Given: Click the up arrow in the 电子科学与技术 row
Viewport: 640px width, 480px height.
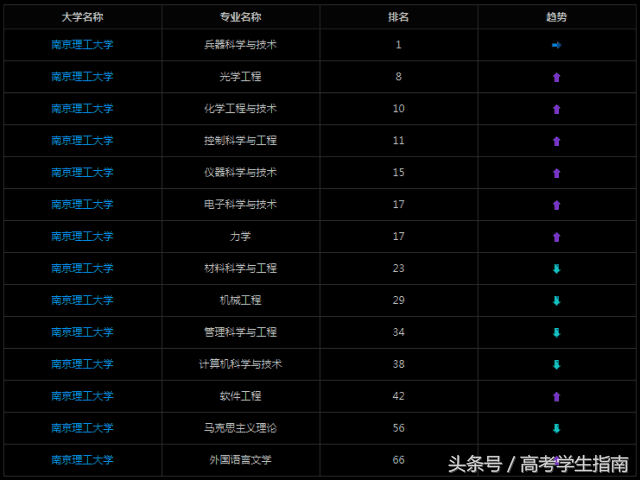Looking at the screenshot, I should click(x=556, y=204).
